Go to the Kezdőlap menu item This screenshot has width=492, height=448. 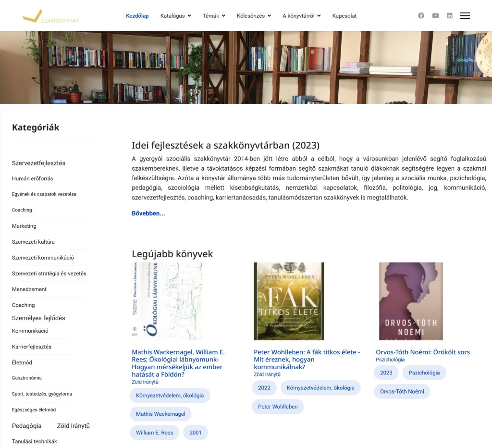tap(137, 16)
